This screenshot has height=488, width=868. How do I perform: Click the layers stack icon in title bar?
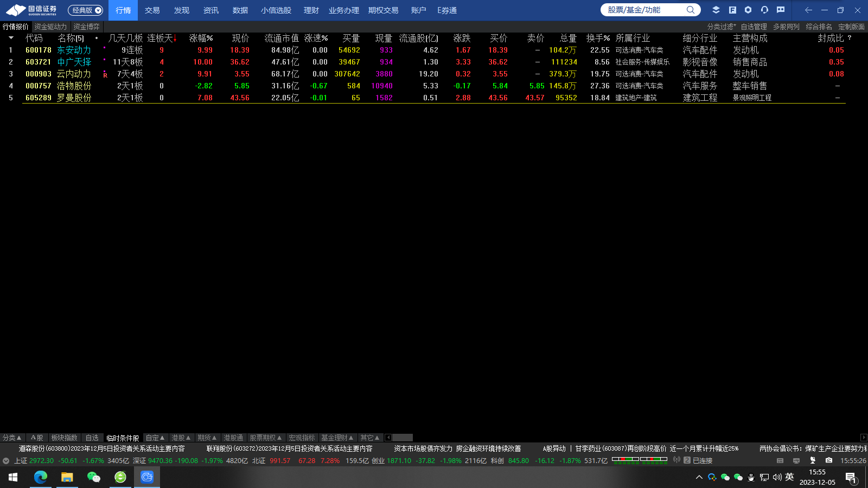pyautogui.click(x=716, y=10)
